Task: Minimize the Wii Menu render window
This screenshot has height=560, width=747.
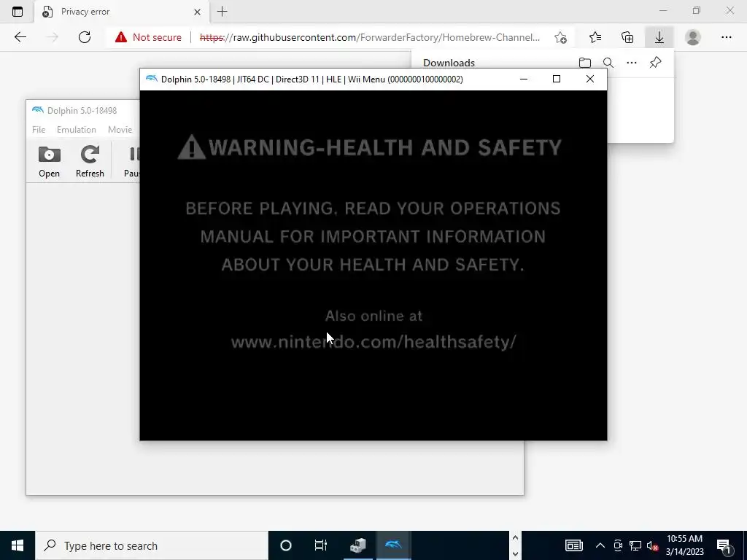Action: pyautogui.click(x=524, y=79)
